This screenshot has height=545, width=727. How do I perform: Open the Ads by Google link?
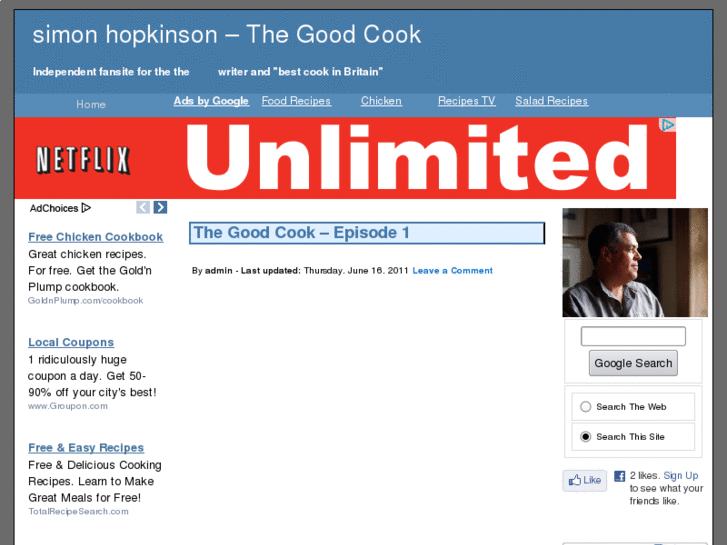click(x=211, y=101)
